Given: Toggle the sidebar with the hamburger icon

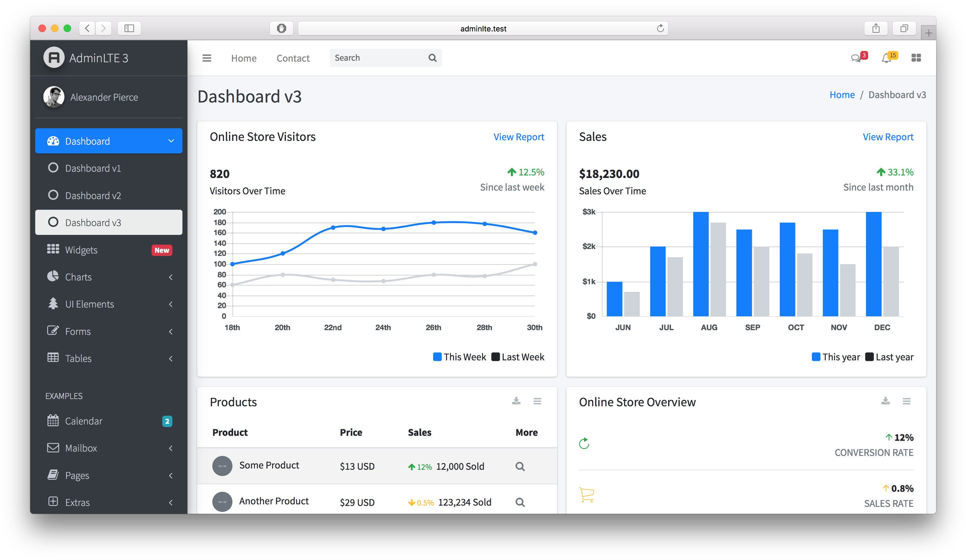Looking at the screenshot, I should [x=207, y=58].
